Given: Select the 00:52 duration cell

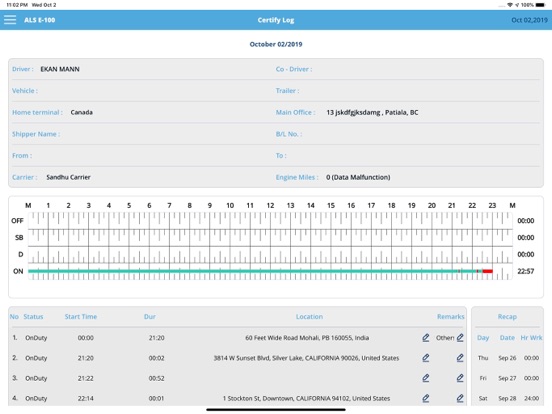Looking at the screenshot, I should (156, 378).
